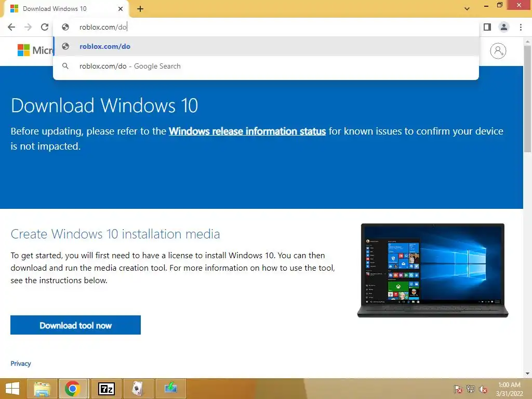
Task: Open the Privacy link
Action: pos(21,363)
